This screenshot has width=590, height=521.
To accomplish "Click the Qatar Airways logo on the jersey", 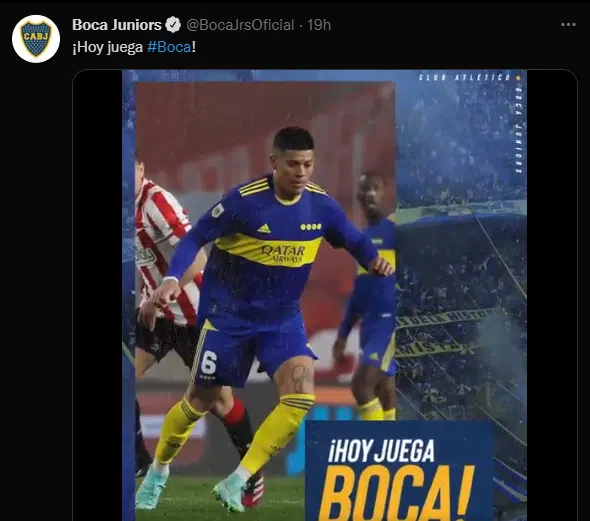I will (x=283, y=254).
